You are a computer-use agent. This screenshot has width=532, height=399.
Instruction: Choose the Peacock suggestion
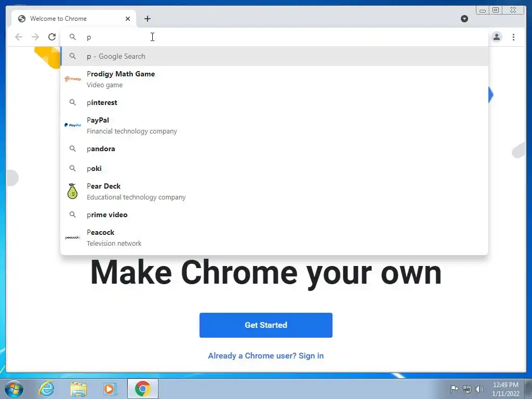pyautogui.click(x=274, y=237)
